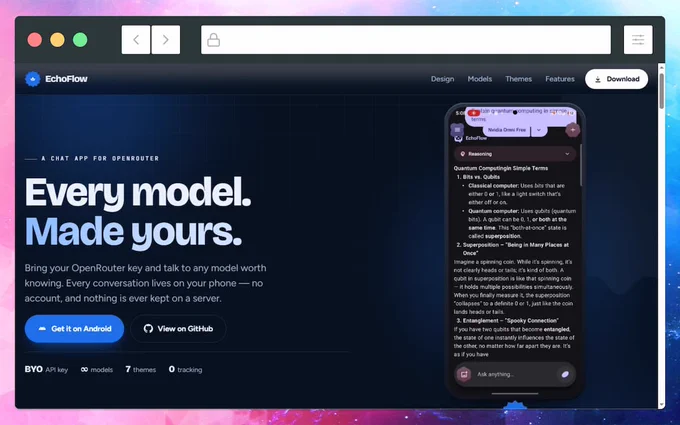Click the phone chat scrollbar
Screen dimensions: 680x425
(581, 166)
